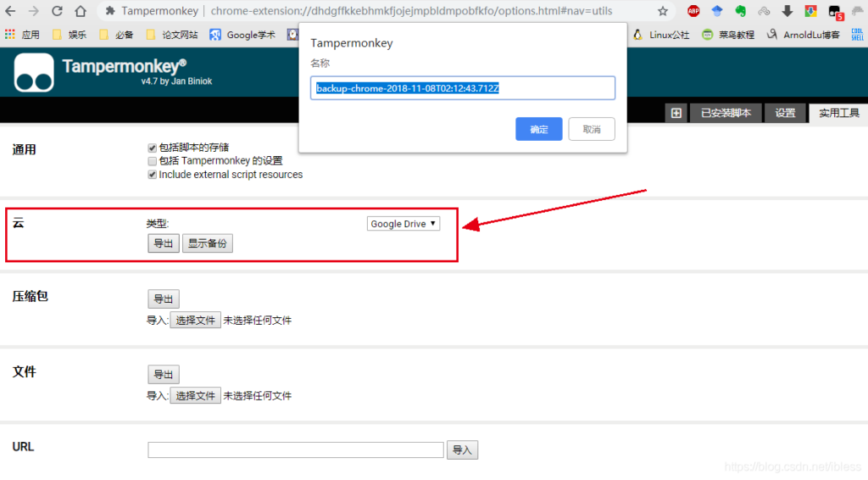Click the extension puzzle icon in address bar
Image resolution: width=868 pixels, height=480 pixels.
110,11
